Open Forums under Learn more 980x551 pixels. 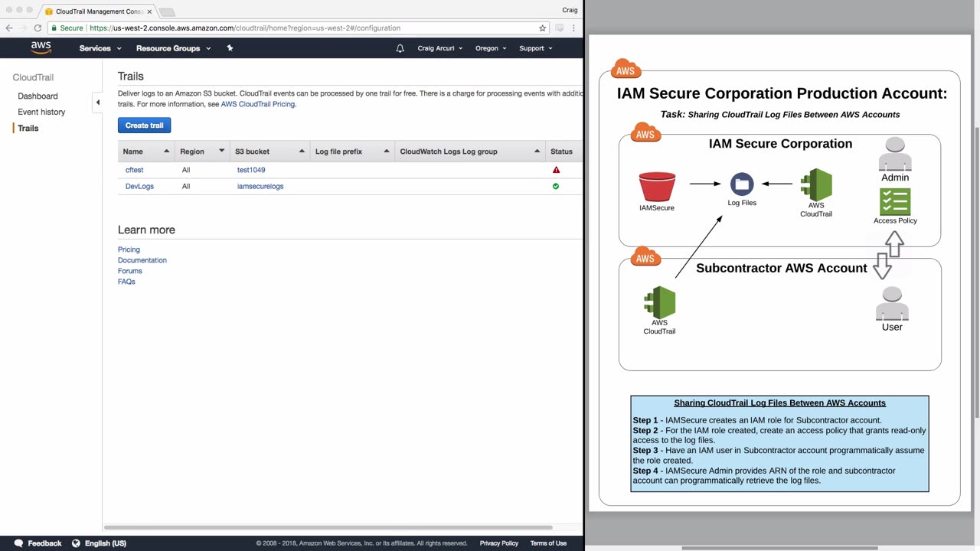pos(130,271)
